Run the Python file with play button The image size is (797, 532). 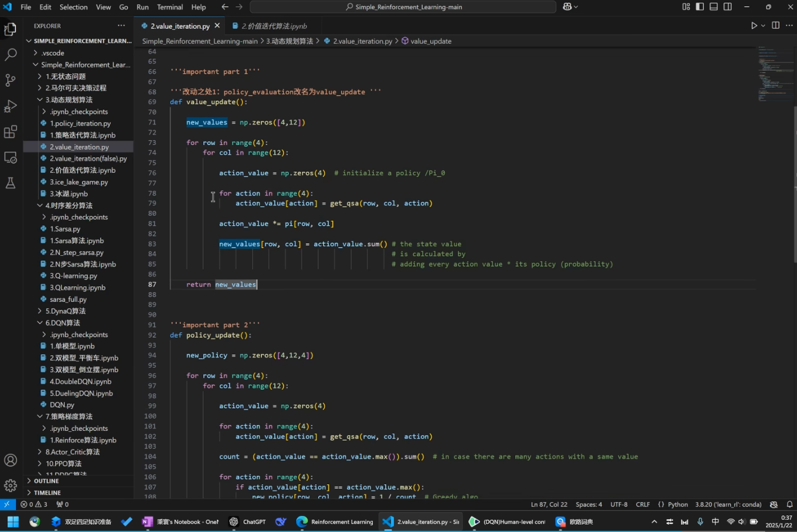[753, 26]
